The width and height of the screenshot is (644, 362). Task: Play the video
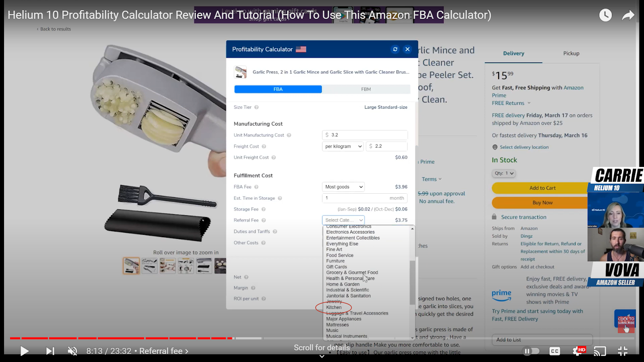pyautogui.click(x=24, y=351)
